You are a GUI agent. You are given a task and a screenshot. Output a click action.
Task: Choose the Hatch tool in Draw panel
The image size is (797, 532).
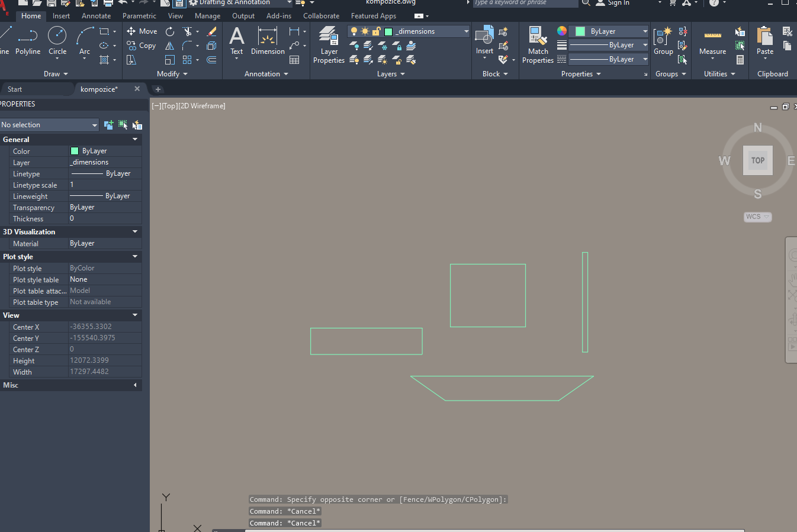coord(104,60)
